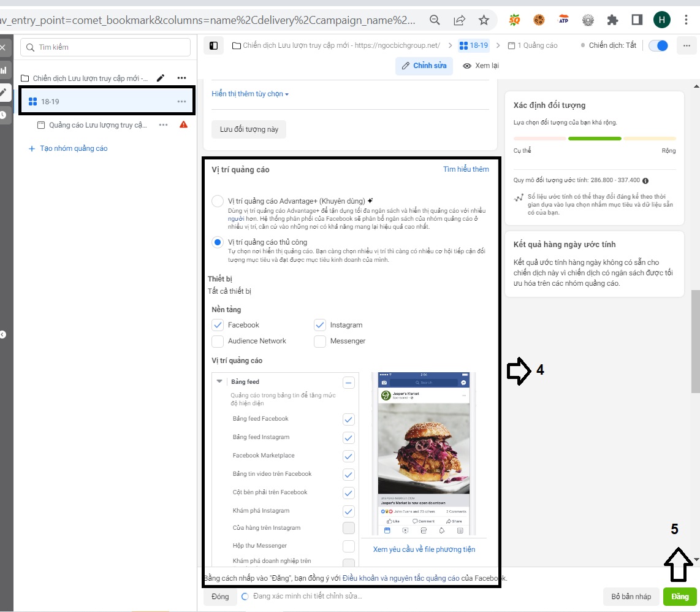This screenshot has height=612, width=700.
Task: Click the red warning triangle on the ad
Action: (183, 124)
